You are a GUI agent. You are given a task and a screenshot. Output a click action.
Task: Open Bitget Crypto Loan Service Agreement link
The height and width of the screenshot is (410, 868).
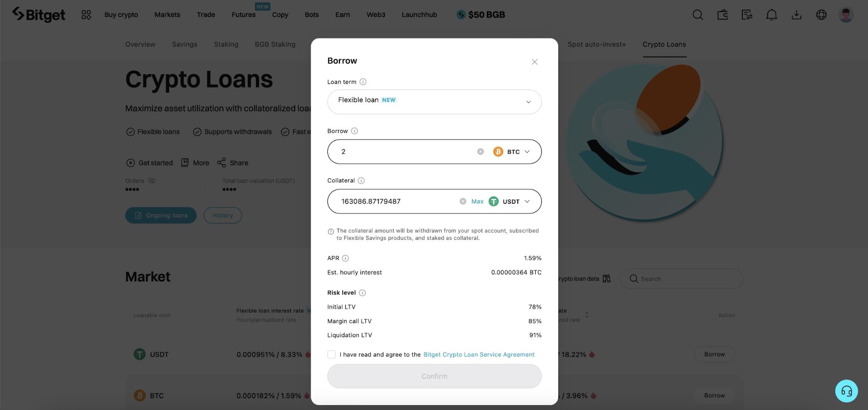[479, 355]
